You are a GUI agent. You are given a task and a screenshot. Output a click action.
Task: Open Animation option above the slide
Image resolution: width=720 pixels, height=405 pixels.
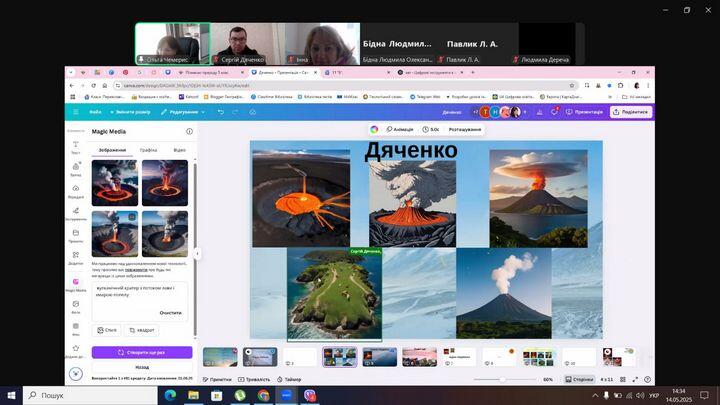coord(399,129)
